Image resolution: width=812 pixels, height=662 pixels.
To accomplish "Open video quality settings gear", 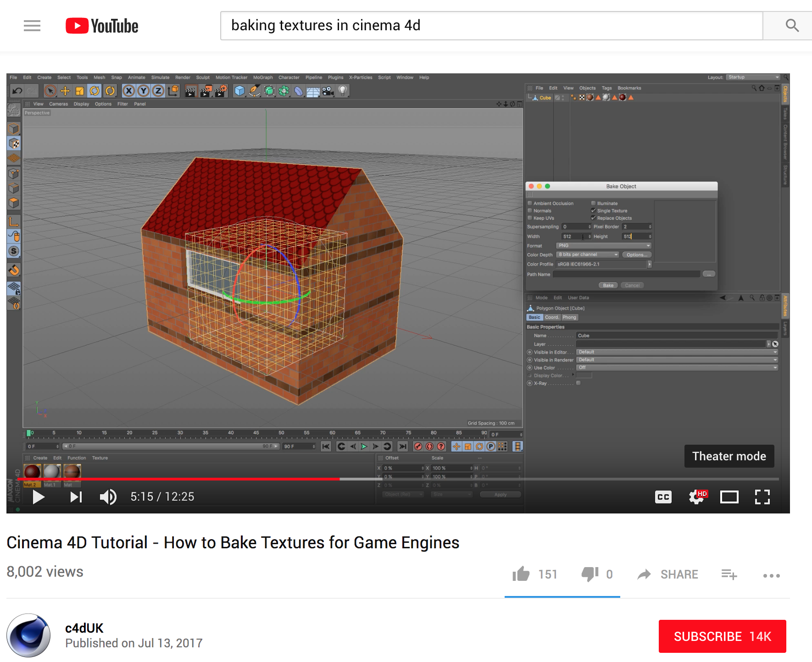I will 697,497.
